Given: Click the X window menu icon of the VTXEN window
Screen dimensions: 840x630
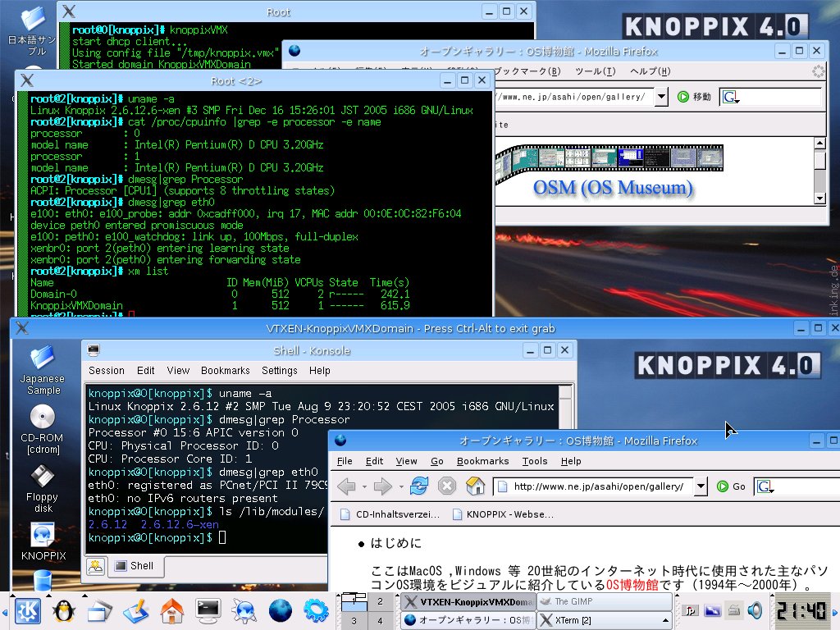Looking at the screenshot, I should pyautogui.click(x=22, y=328).
